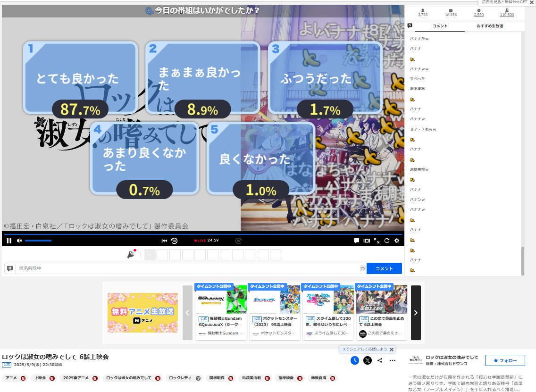Screen dimensions: 536x392
Task: Open dictionary icon next to 福原綾香 tag
Action: [x=300, y=378]
